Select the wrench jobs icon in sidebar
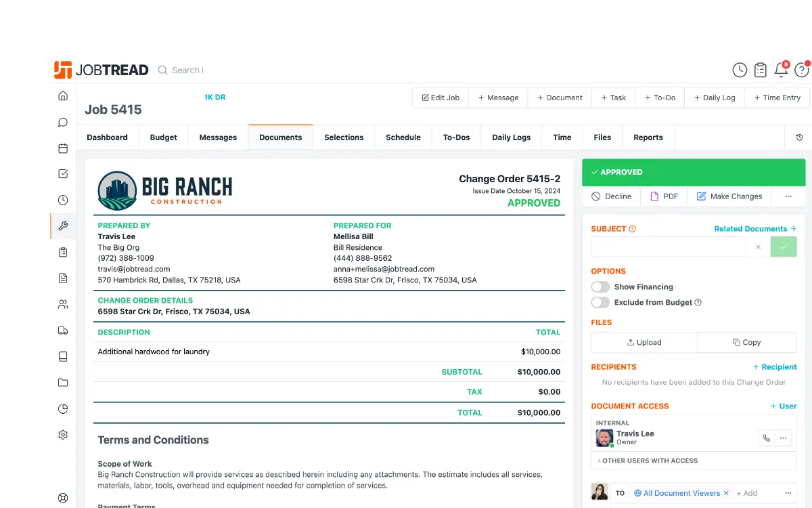 63,226
